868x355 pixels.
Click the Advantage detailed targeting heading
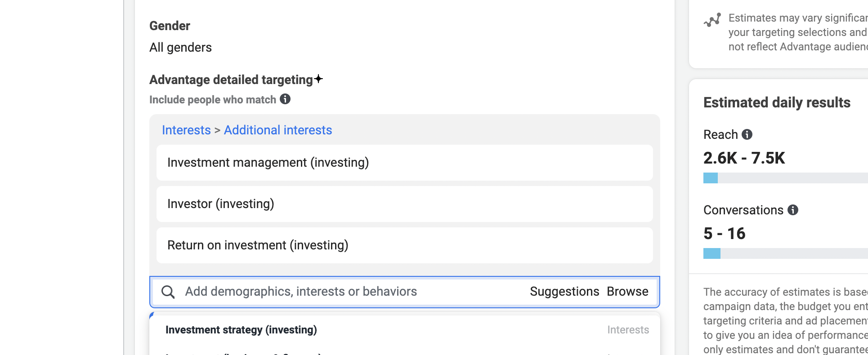(231, 80)
